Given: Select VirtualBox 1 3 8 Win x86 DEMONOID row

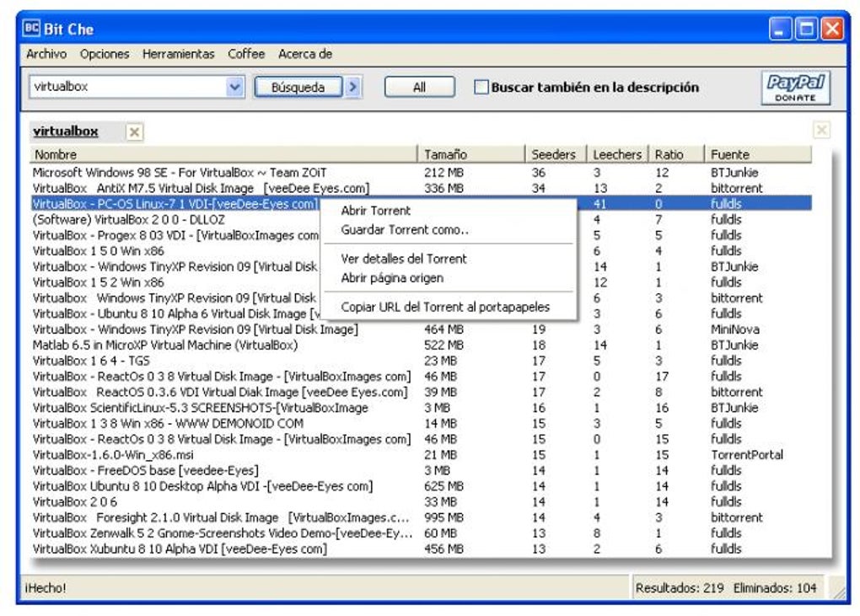Looking at the screenshot, I should pos(421,424).
